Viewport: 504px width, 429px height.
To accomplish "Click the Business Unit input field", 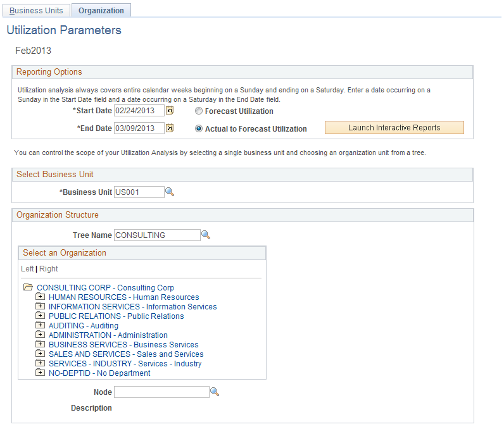I will [139, 192].
